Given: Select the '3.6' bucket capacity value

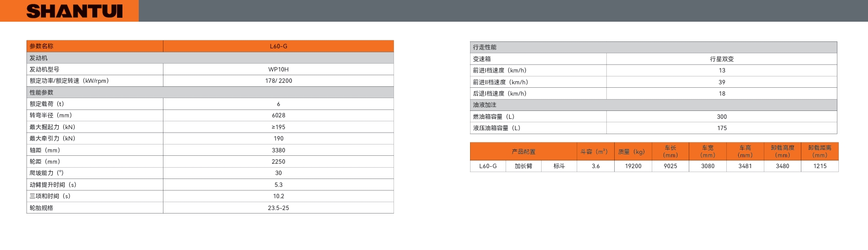Looking at the screenshot, I should coord(595,166).
